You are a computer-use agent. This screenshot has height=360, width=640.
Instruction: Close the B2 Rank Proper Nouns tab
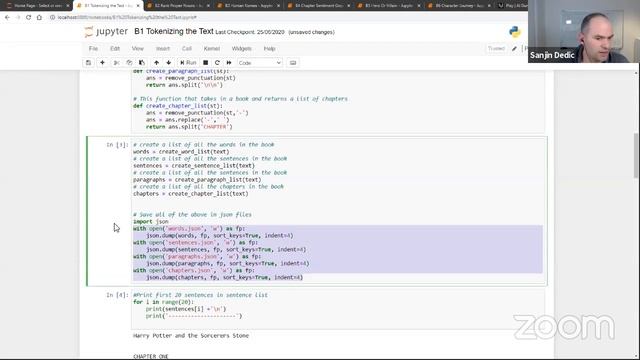click(208, 6)
